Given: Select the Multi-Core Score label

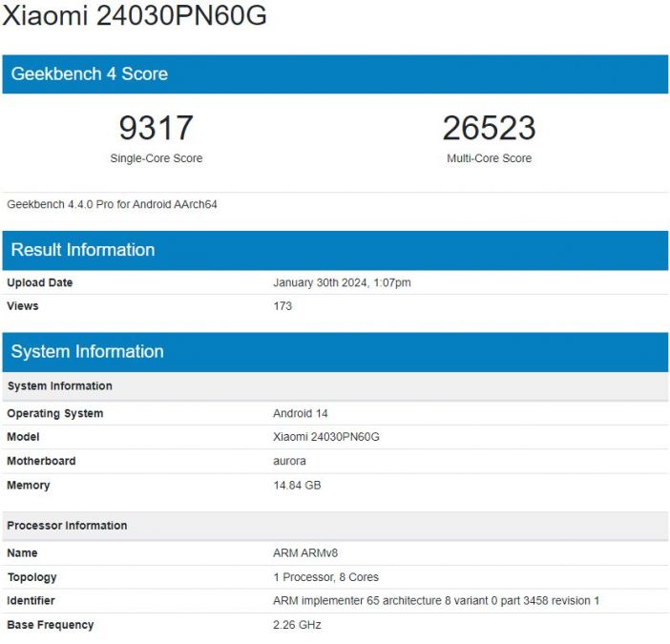Looking at the screenshot, I should [x=490, y=158].
